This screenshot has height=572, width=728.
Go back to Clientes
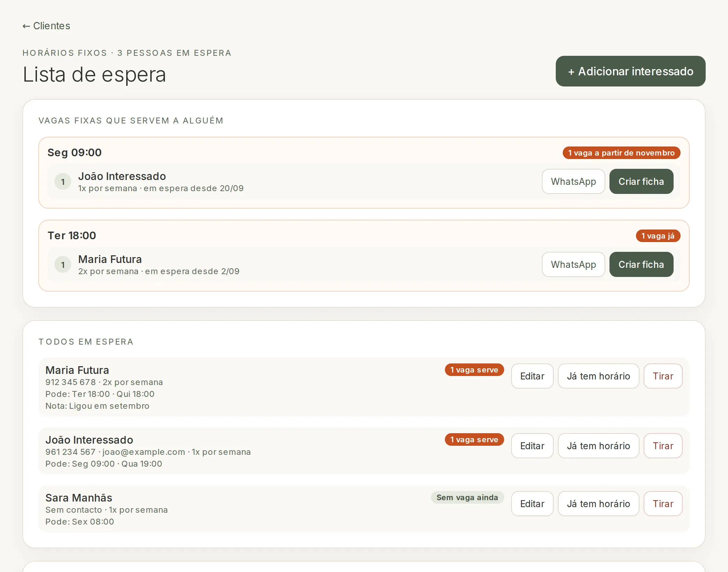click(x=46, y=26)
